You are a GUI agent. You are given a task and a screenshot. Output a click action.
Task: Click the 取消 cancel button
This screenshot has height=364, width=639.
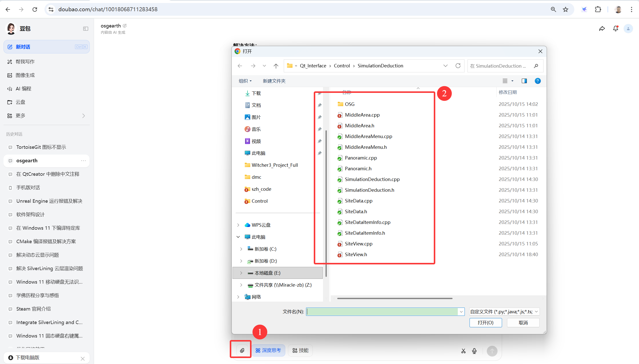(523, 323)
